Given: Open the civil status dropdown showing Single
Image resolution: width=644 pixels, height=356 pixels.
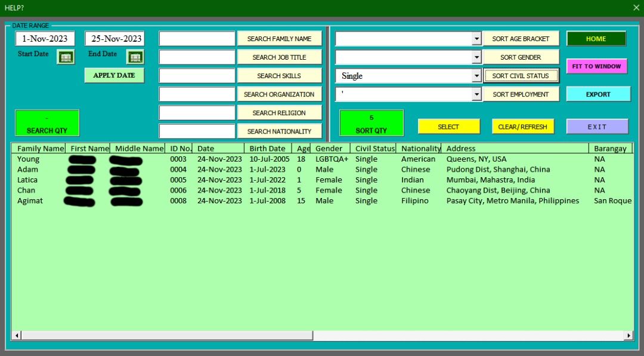Looking at the screenshot, I should point(475,76).
